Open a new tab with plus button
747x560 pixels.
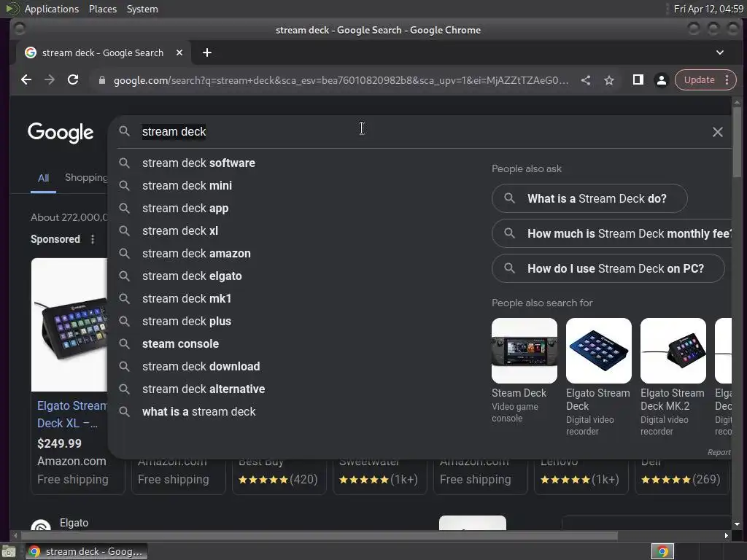pyautogui.click(x=206, y=52)
